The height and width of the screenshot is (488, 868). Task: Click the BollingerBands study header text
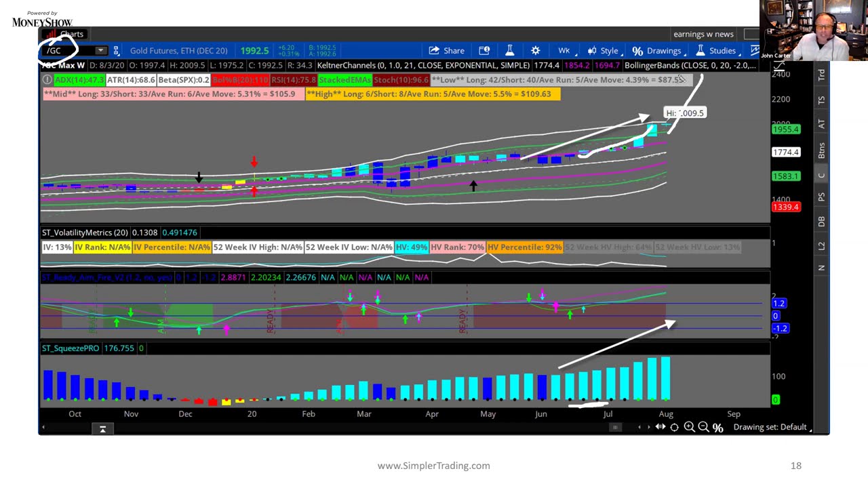point(690,66)
